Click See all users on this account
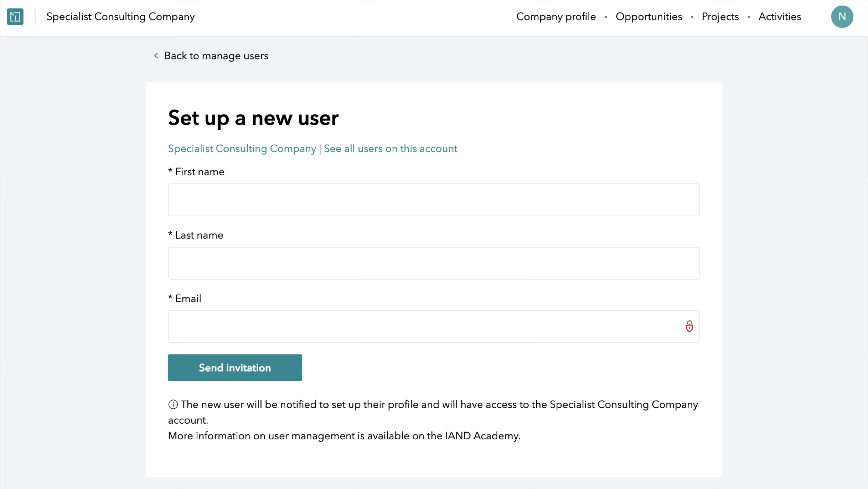The image size is (868, 489). point(391,149)
